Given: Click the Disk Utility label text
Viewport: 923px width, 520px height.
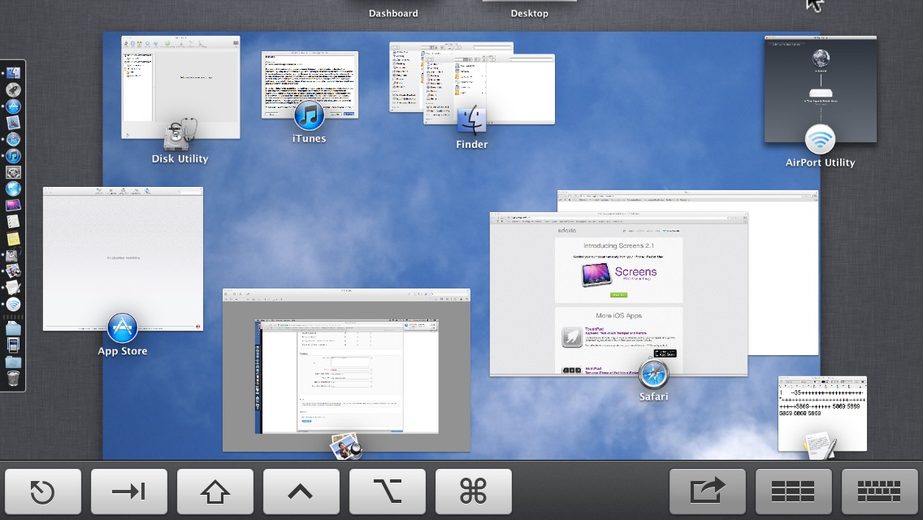Looking at the screenshot, I should 180,158.
